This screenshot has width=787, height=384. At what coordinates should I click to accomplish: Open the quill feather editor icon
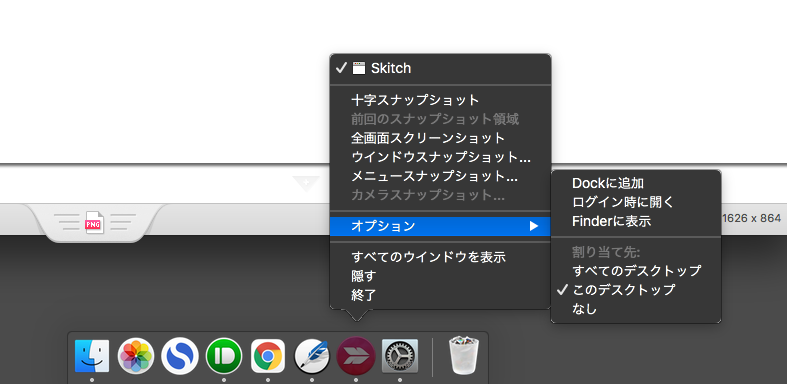(312, 356)
